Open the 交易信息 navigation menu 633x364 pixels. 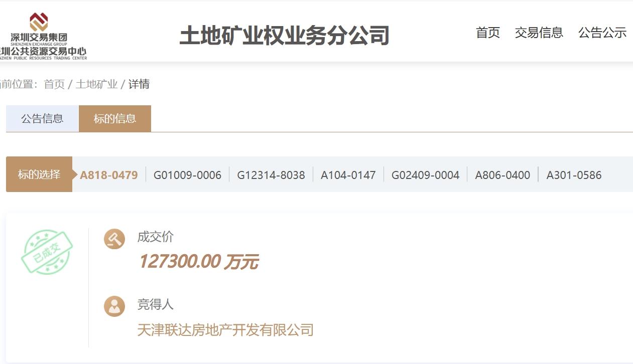coord(539,33)
